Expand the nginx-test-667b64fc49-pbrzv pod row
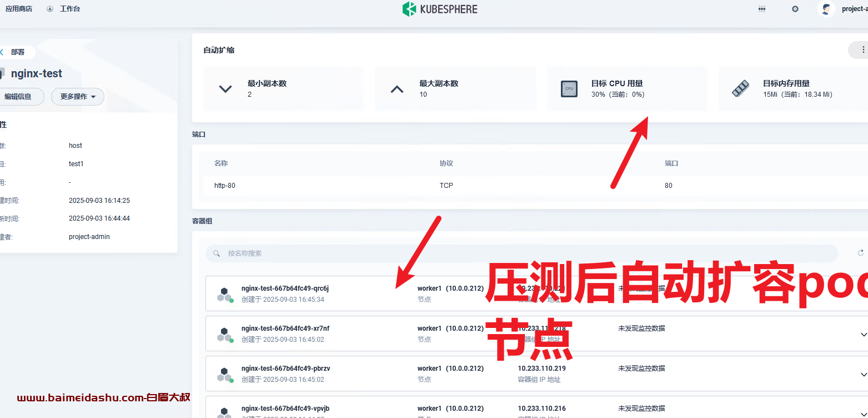Image resolution: width=868 pixels, height=418 pixels. point(864,375)
